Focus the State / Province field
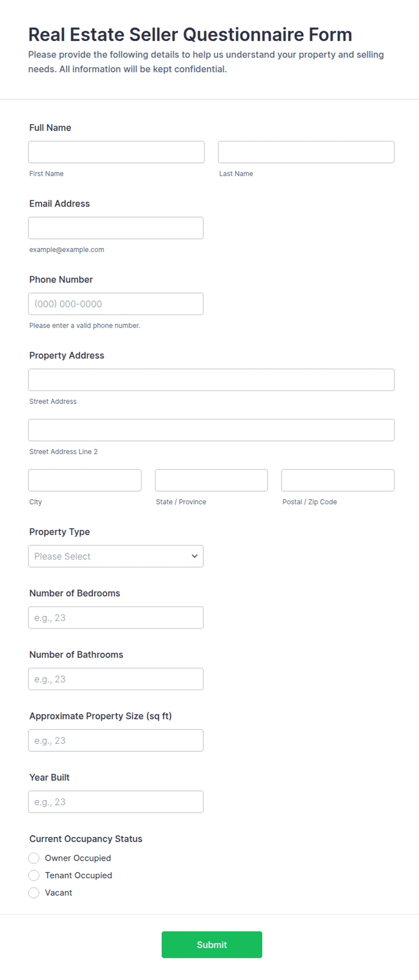Image resolution: width=419 pixels, height=980 pixels. click(211, 480)
